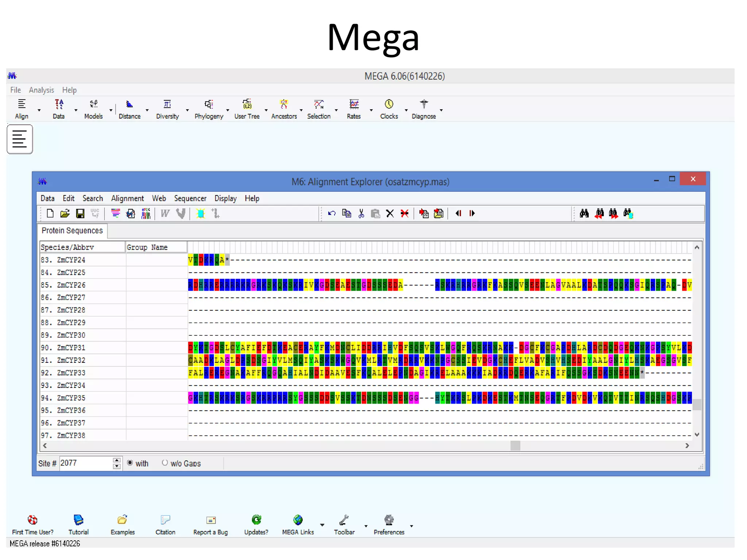
Task: Expand the MEGA Links dropdown arrow
Action: pyautogui.click(x=322, y=525)
